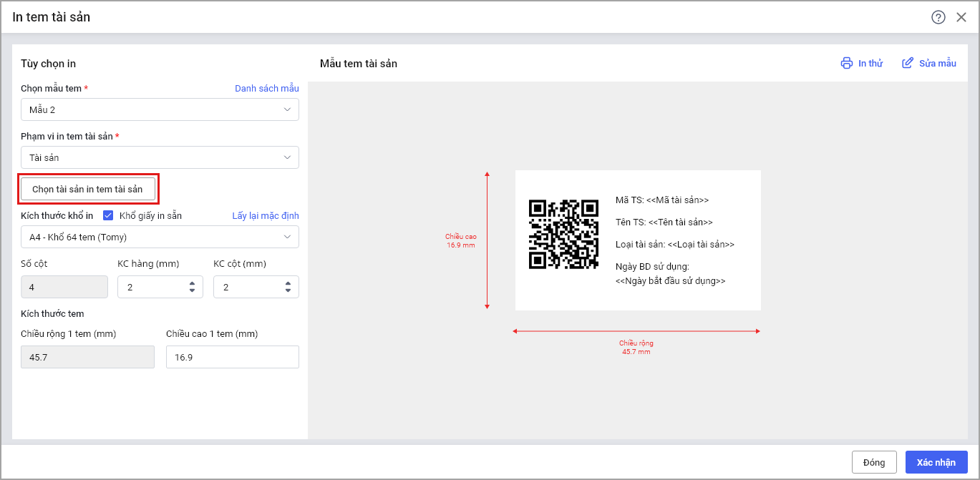Viewport: 980px width, 480px height.
Task: Click Chọn tài sản in tem tài sản button
Action: [87, 189]
